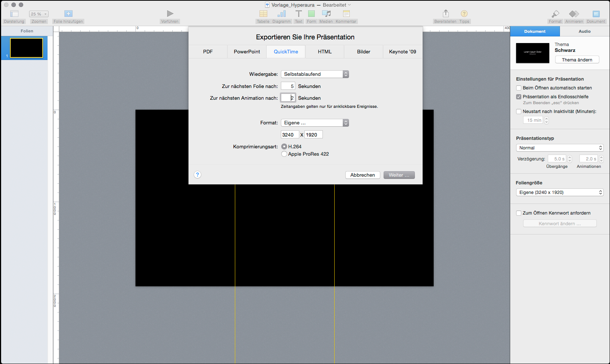This screenshot has height=364, width=610.
Task: Switch to the Audio inspector tab
Action: coord(584,32)
